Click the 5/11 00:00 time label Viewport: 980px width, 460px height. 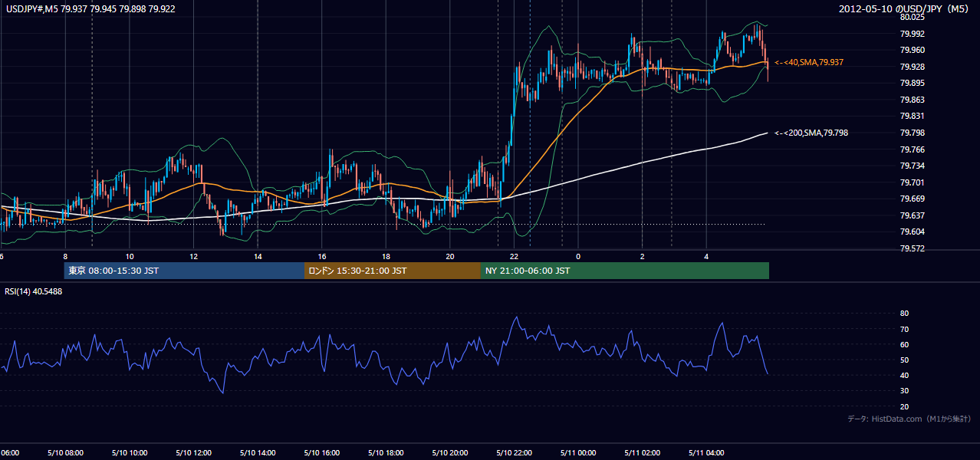(578, 453)
